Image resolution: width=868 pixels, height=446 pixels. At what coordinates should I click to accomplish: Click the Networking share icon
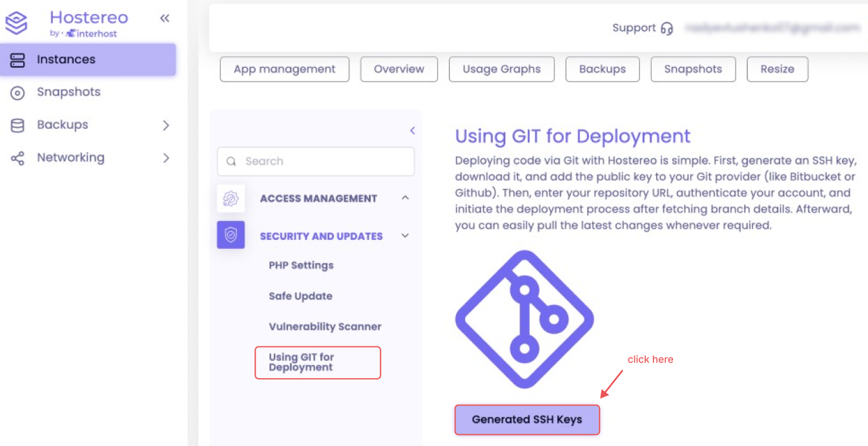[17, 158]
